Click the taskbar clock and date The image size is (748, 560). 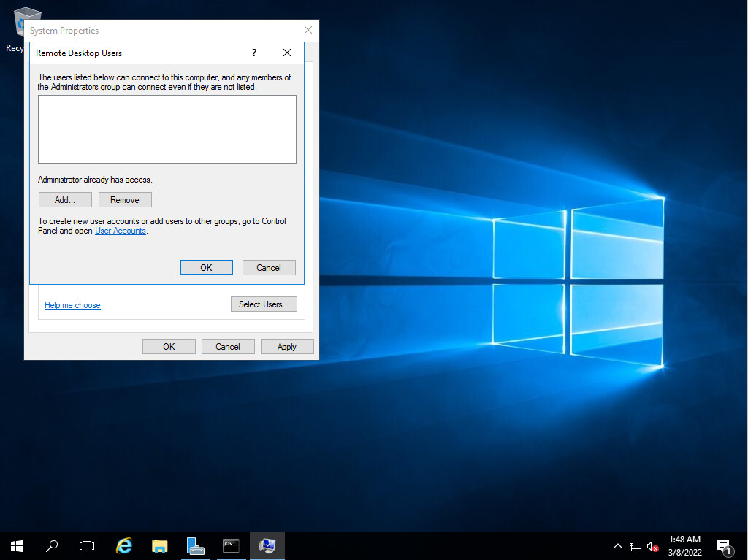pos(685,545)
